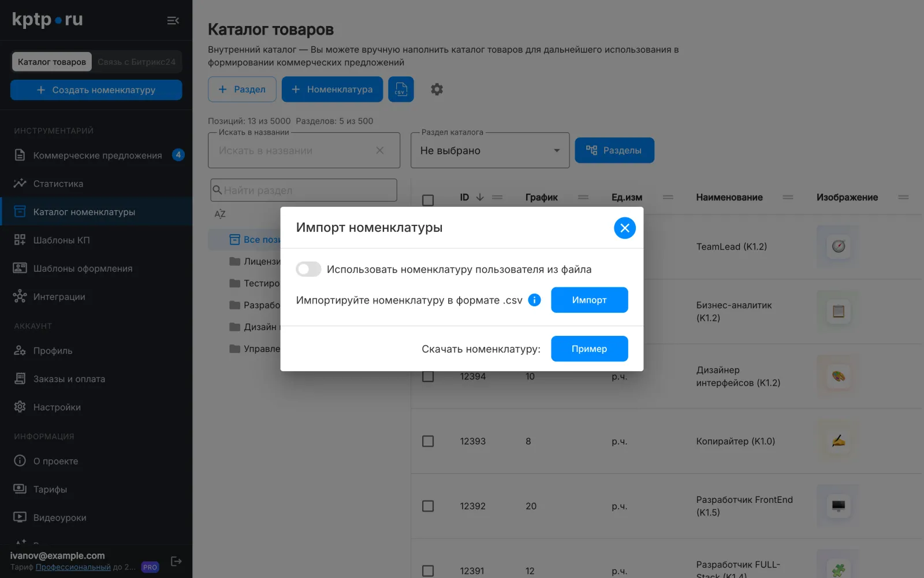Click the Интеграции icon

tap(20, 297)
